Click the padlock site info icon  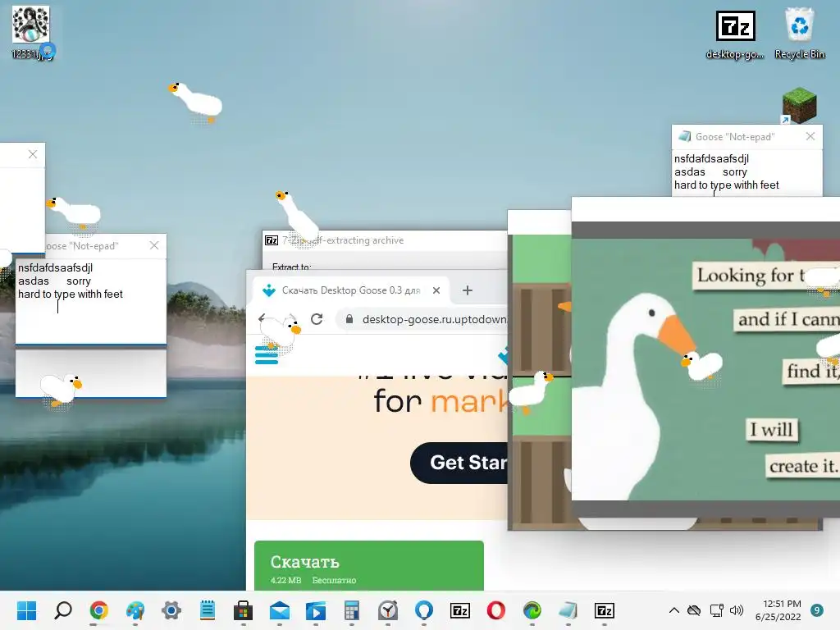coord(349,319)
